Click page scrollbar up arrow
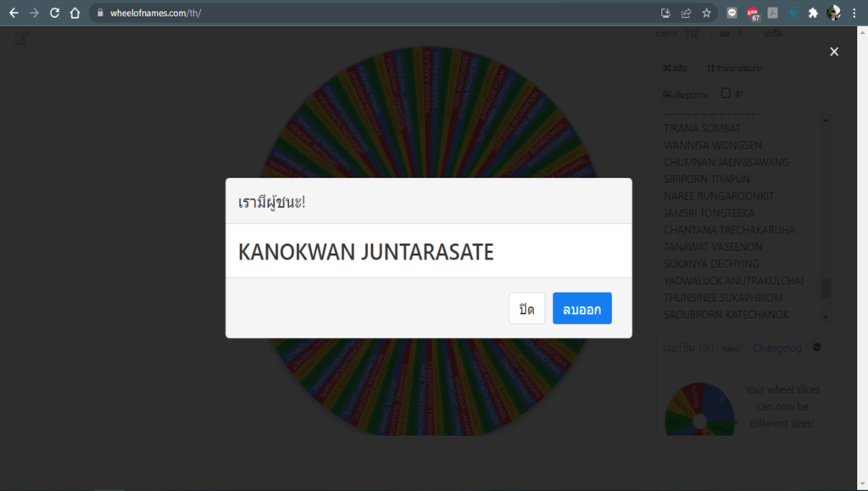 tap(862, 31)
